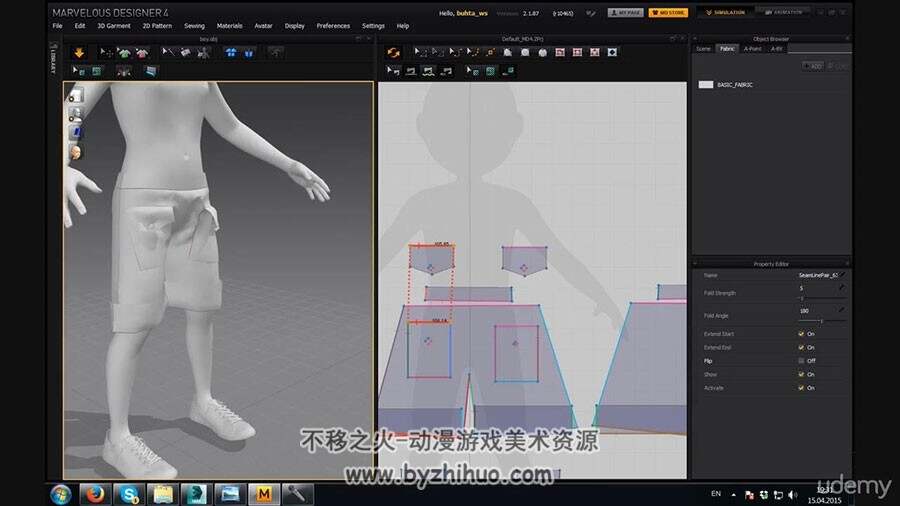Click the red garment select icon
This screenshot has height=506, width=900.
[142, 53]
